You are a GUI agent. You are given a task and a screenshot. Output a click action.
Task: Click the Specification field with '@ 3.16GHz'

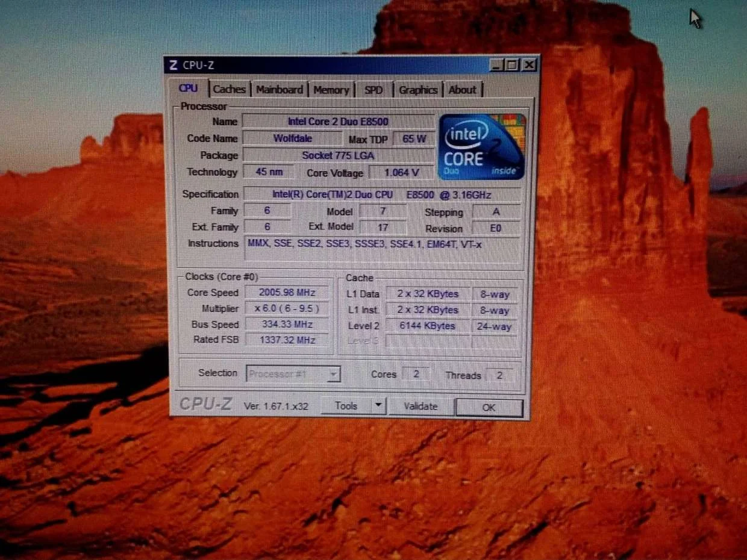pyautogui.click(x=381, y=194)
